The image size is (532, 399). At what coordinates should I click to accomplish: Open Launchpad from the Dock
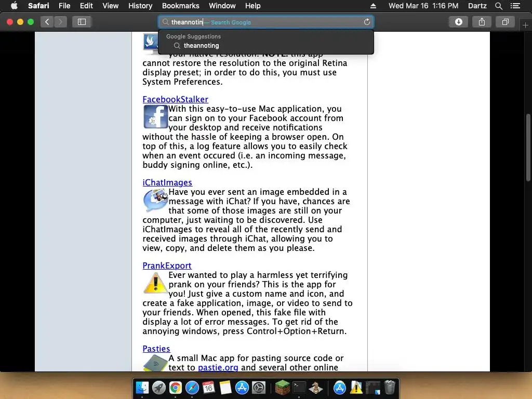coord(159,388)
